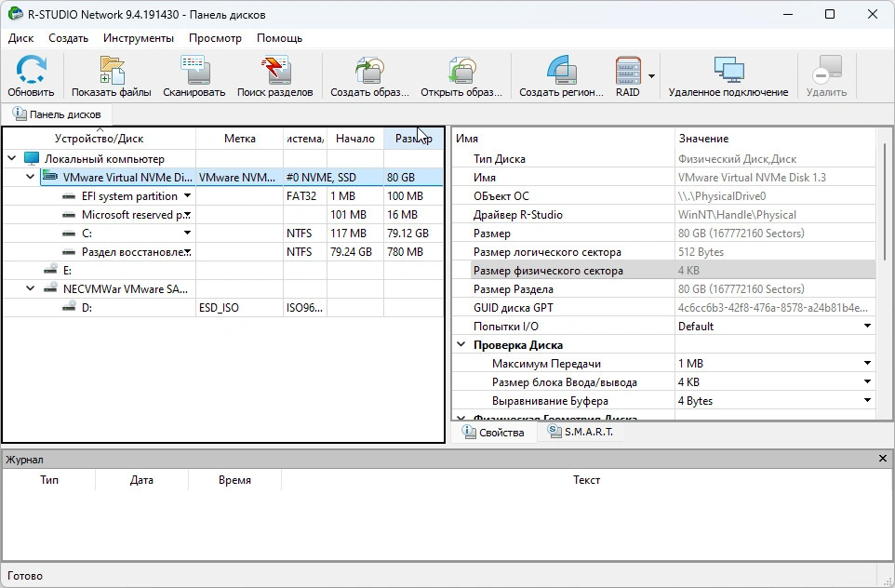Open Show Files (Показать файлы) tool
The width and height of the screenshot is (895, 588).
tap(112, 70)
